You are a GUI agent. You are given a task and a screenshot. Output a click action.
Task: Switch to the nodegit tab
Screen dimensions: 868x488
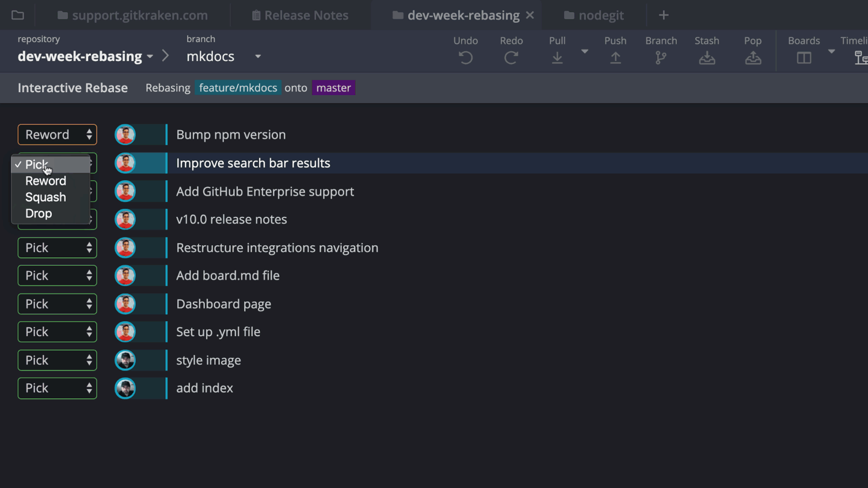click(x=594, y=15)
